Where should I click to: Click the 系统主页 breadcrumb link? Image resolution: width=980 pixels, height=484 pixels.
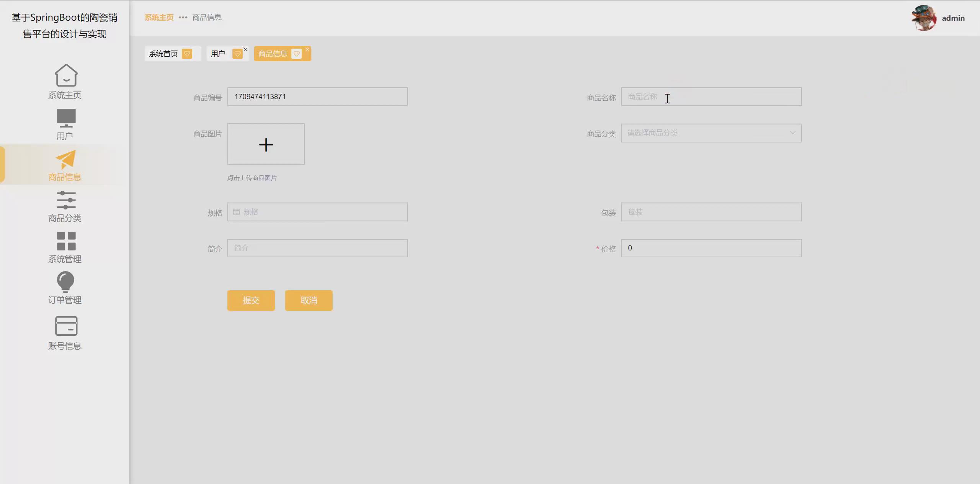[x=159, y=18]
